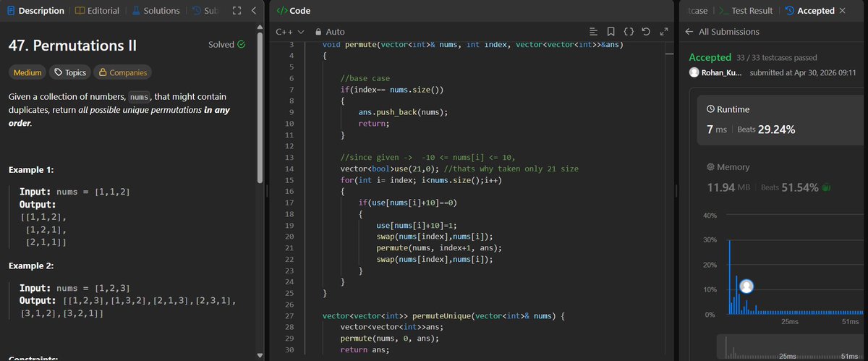
Task: Click the Medium difficulty tag
Action: [x=27, y=72]
